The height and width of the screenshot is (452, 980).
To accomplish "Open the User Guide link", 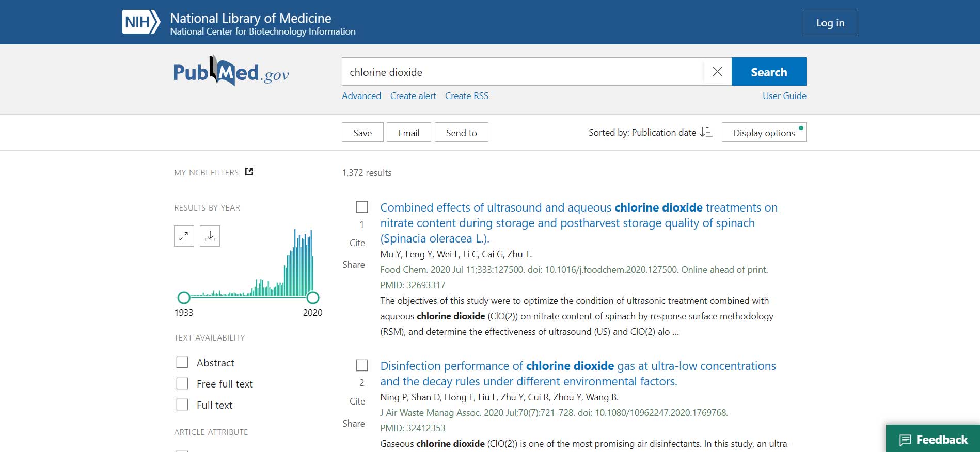I will 784,96.
